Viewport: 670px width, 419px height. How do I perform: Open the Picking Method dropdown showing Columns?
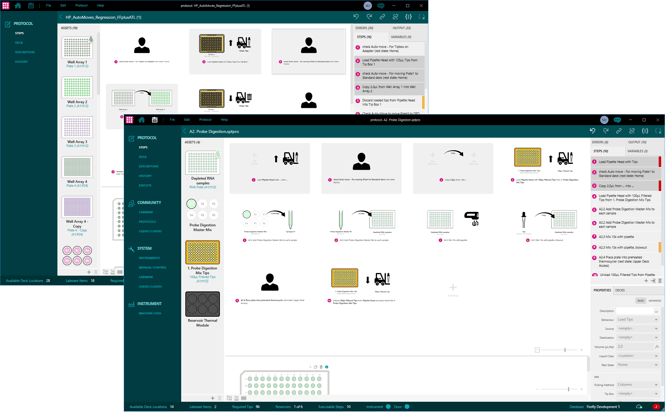pyautogui.click(x=637, y=385)
